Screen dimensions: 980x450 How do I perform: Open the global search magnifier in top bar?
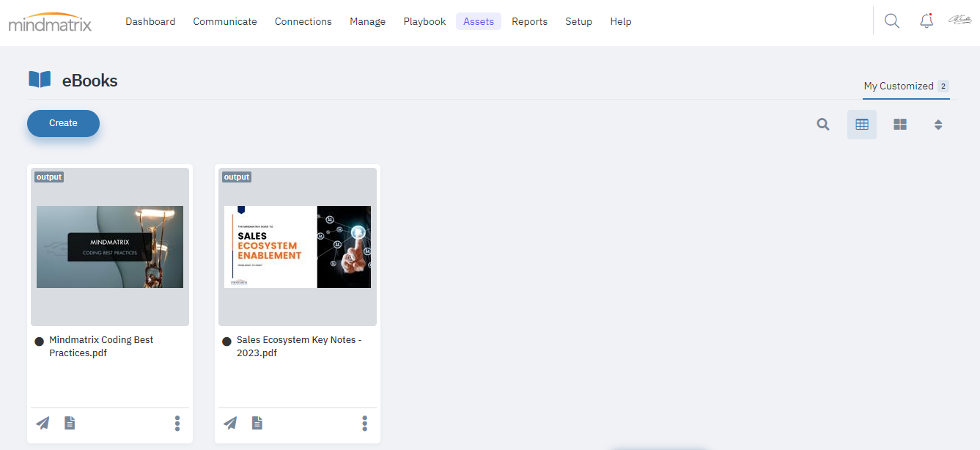(891, 21)
